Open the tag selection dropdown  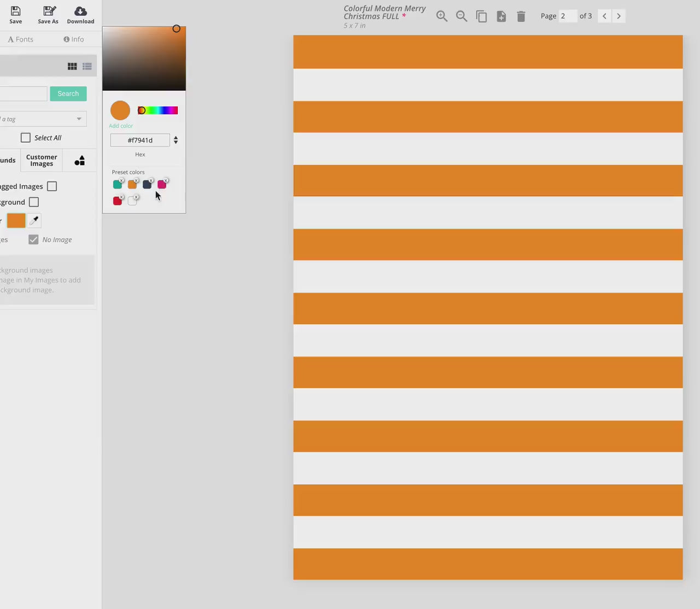(79, 119)
